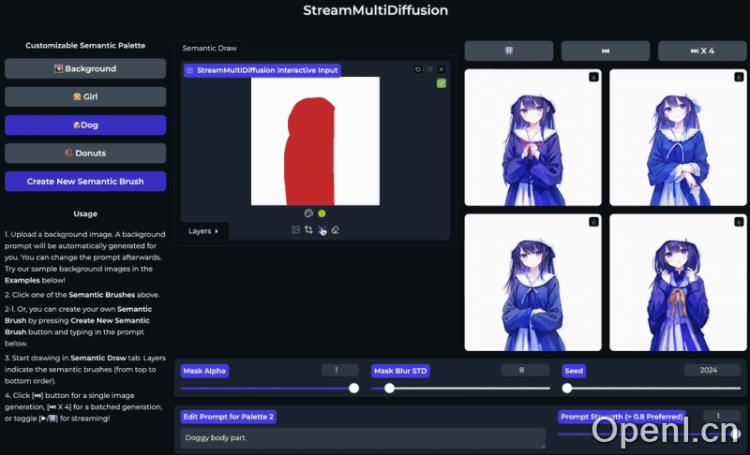The width and height of the screenshot is (750, 455).
Task: Click the Seed slider handle
Action: [567, 388]
